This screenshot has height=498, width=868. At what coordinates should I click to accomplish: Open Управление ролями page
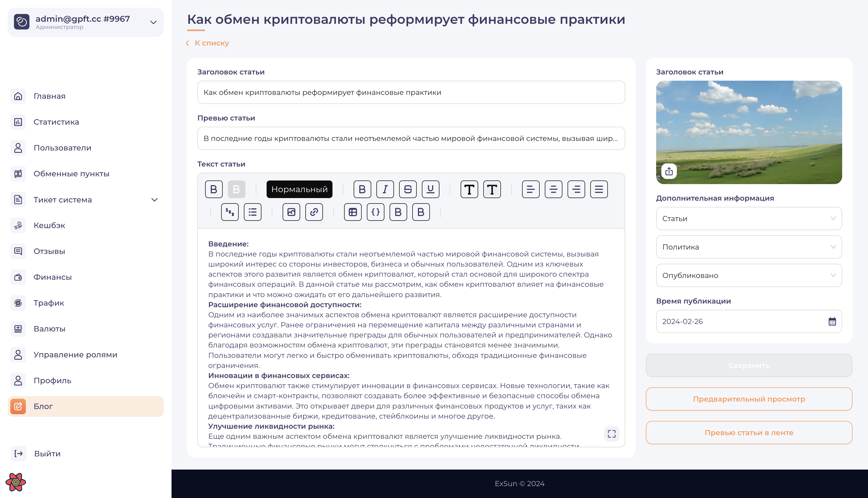[86, 355]
